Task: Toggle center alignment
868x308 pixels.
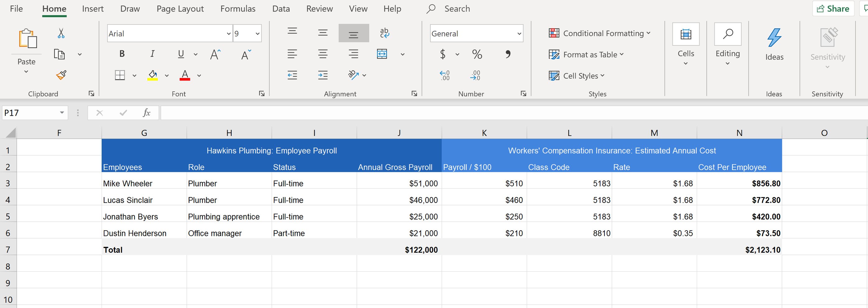Action: (x=323, y=54)
